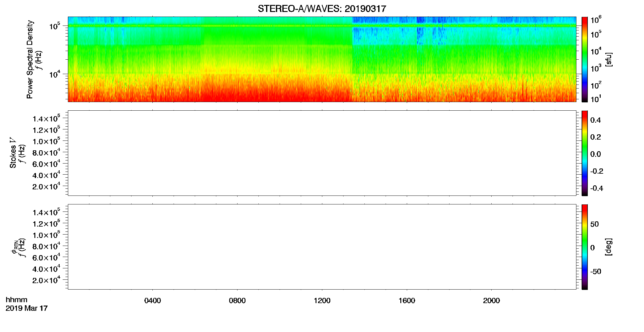Click the STEREO-A/WAVES: 20190317 plot title
This screenshot has height=332, width=644.
click(322, 9)
